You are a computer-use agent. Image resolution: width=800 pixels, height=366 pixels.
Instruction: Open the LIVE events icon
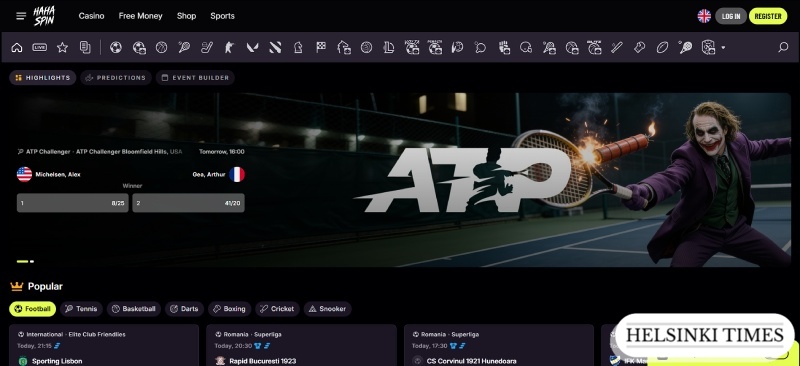[40, 47]
